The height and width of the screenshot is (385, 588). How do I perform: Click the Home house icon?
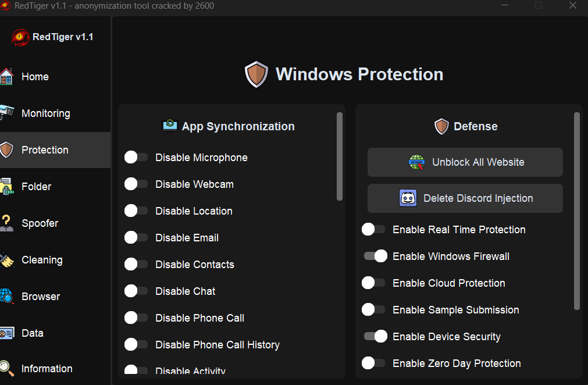click(x=7, y=76)
